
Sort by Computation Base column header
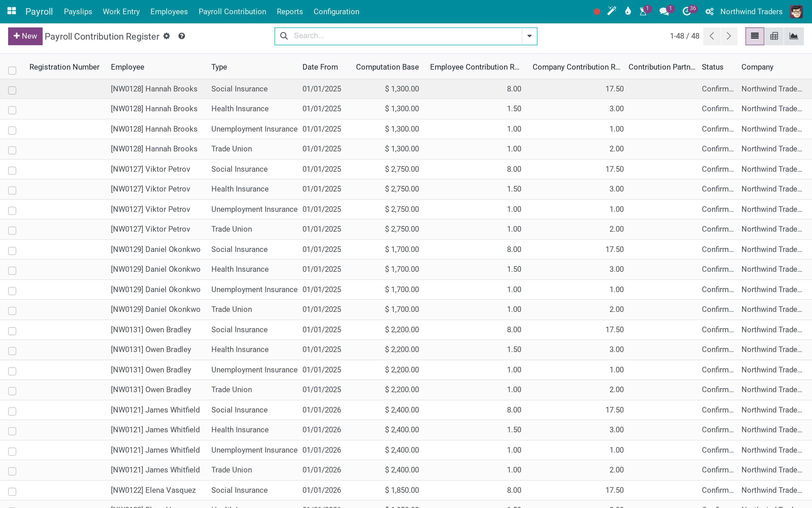tap(387, 67)
